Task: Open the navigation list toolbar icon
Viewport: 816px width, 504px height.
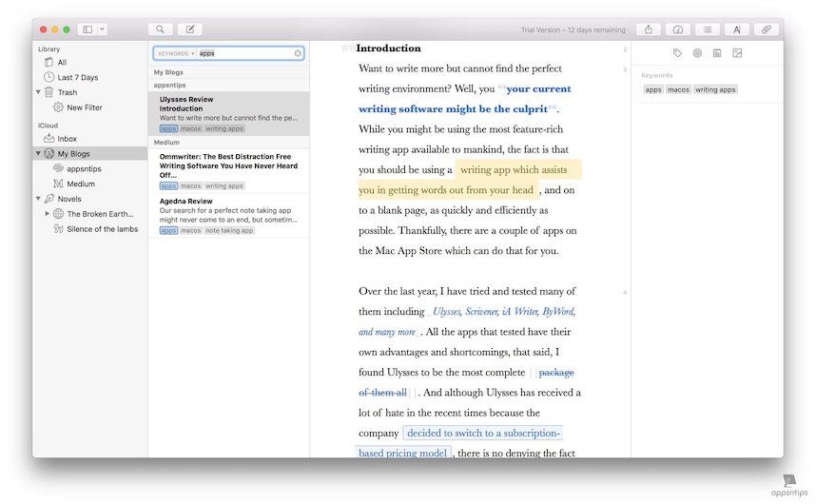Action: (708, 29)
